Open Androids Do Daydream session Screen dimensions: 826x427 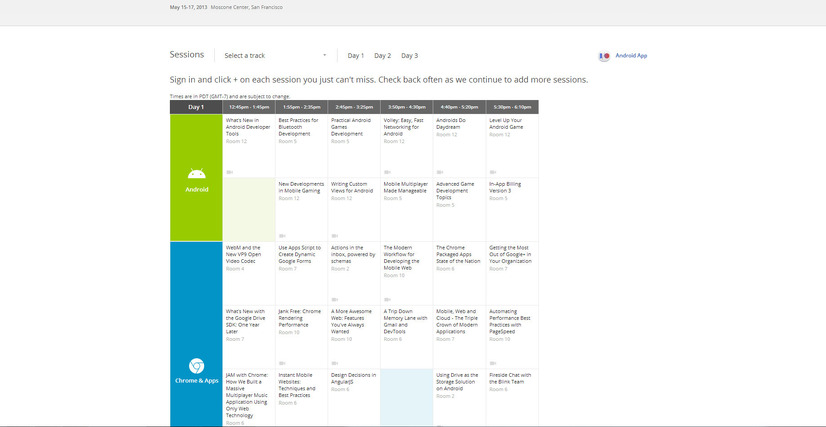point(451,124)
